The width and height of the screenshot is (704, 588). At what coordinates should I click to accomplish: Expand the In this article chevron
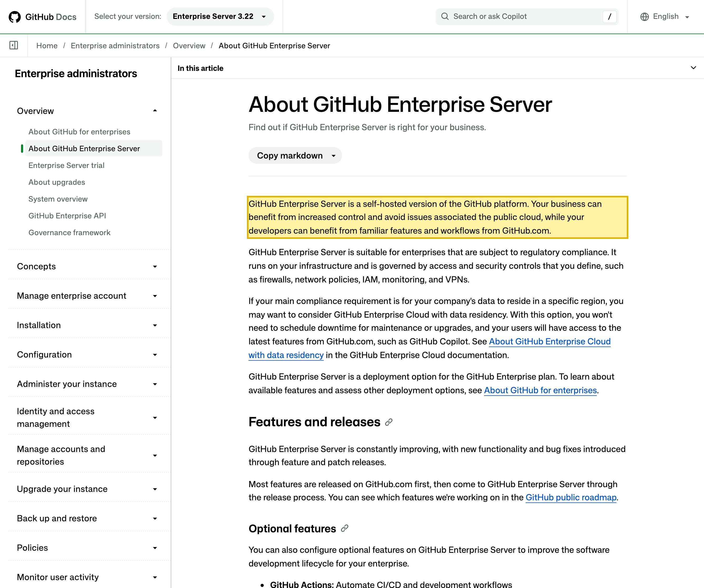[x=693, y=68]
